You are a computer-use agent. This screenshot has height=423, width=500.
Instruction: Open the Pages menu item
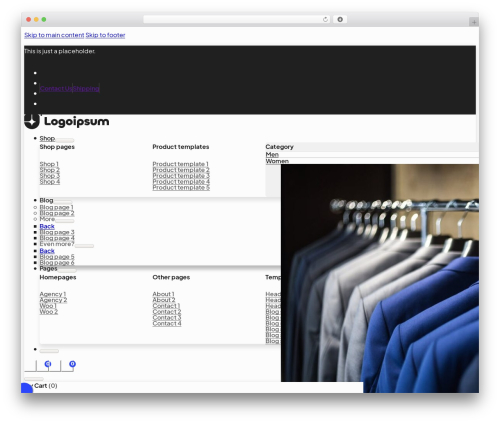(x=48, y=268)
